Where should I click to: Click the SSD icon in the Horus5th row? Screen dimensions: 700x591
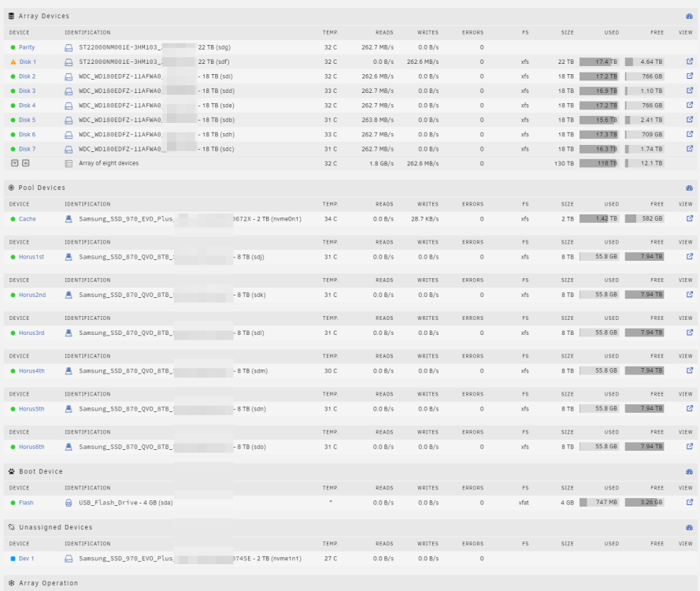[69, 409]
